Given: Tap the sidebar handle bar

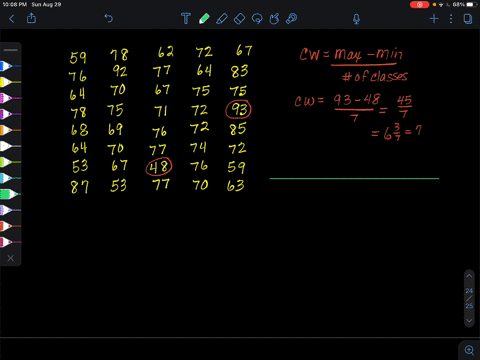Looking at the screenshot, I should click(x=11, y=50).
